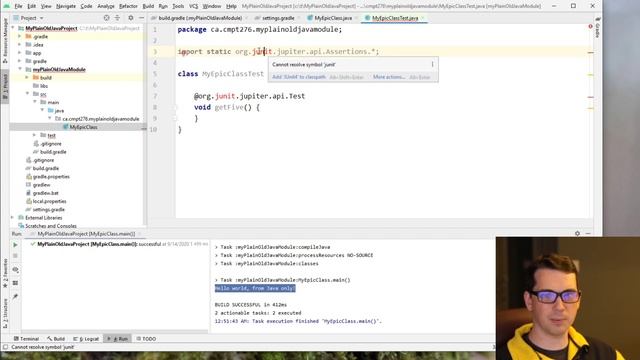Click the '@org.junit.jupiter.api.Test' annotation line

(249, 96)
